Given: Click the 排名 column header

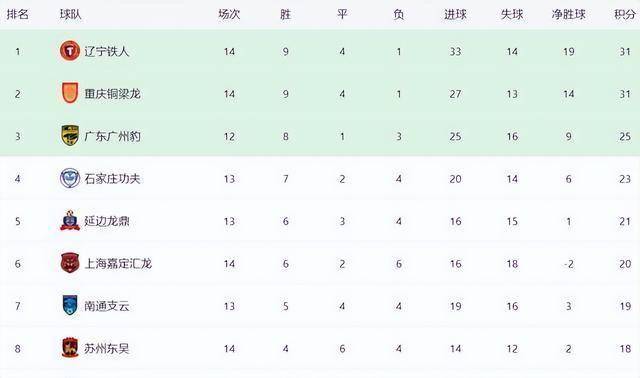Looking at the screenshot, I should tap(18, 14).
